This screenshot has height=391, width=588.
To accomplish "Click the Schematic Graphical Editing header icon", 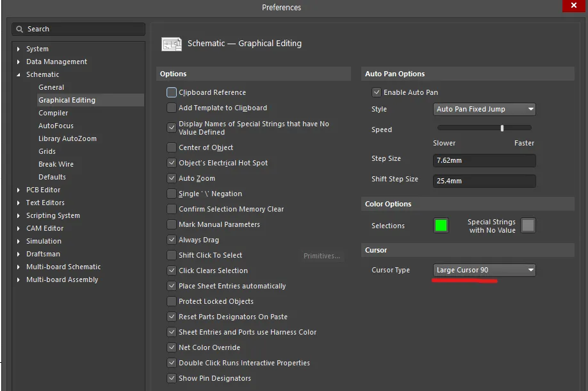I will (x=171, y=44).
